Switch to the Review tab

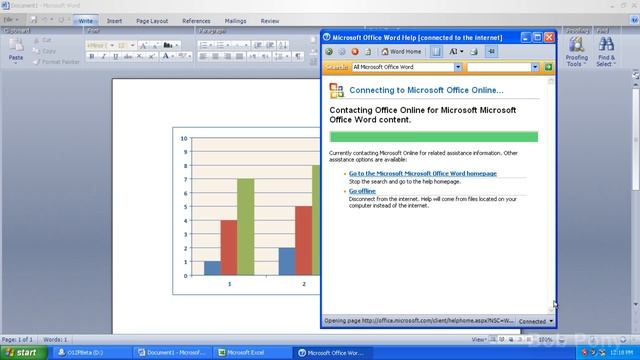(x=270, y=21)
